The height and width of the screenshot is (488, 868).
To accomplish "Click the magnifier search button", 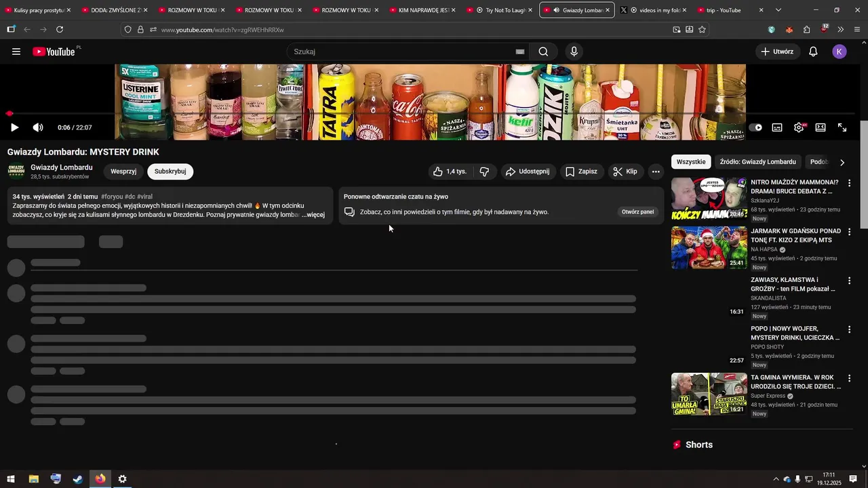I will point(543,52).
